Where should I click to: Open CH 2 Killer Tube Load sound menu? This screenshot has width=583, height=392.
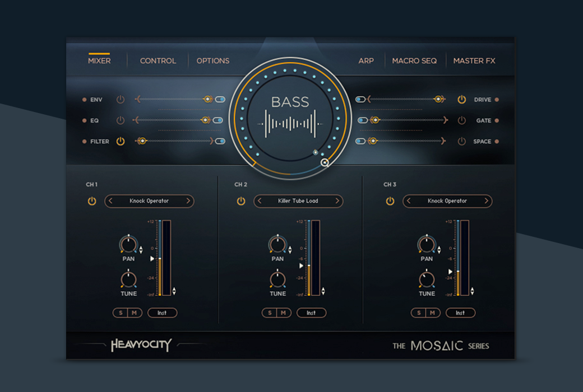[x=298, y=201]
